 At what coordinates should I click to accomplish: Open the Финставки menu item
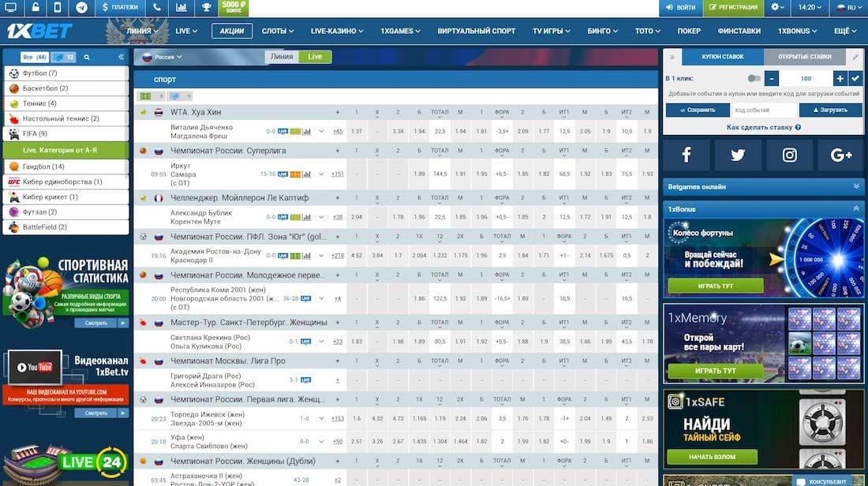(x=739, y=31)
